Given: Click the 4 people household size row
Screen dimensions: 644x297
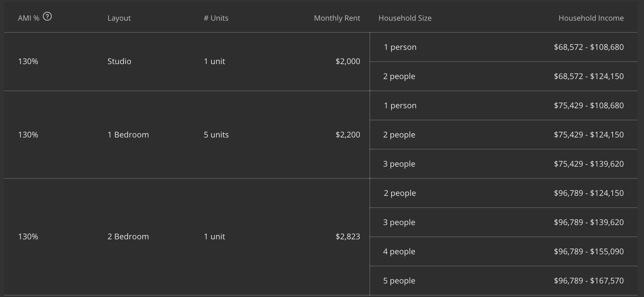Looking at the screenshot, I should 504,251.
